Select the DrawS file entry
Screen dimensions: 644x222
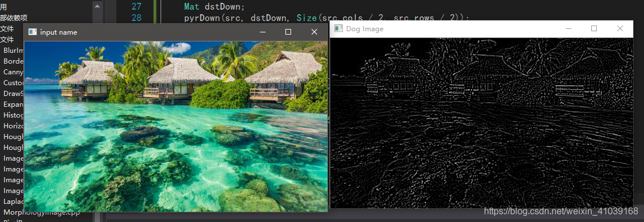coord(14,93)
